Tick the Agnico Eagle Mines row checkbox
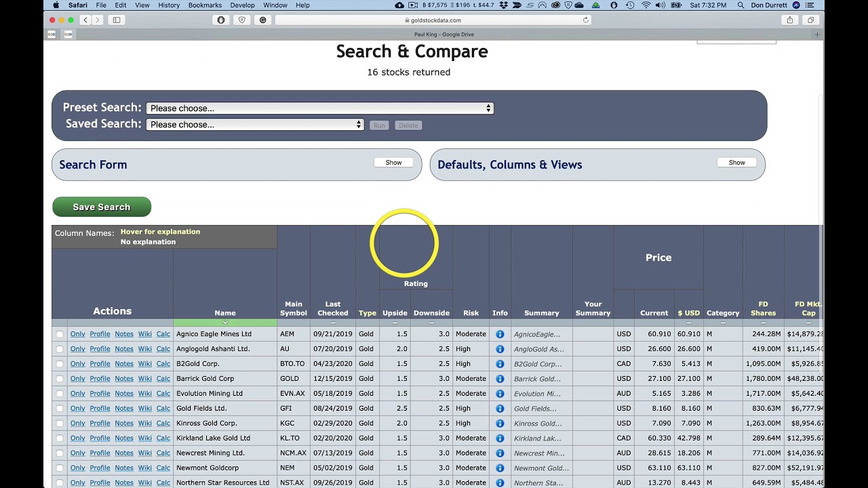Image resolution: width=868 pixels, height=488 pixels. click(x=60, y=334)
